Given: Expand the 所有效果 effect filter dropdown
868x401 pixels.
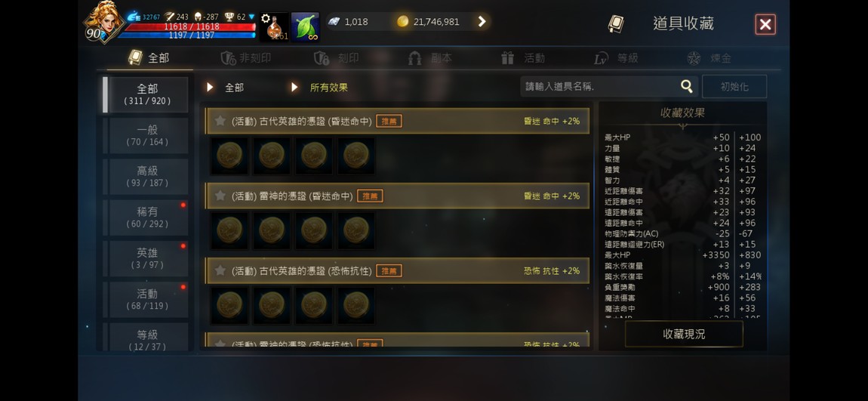Looking at the screenshot, I should (320, 88).
